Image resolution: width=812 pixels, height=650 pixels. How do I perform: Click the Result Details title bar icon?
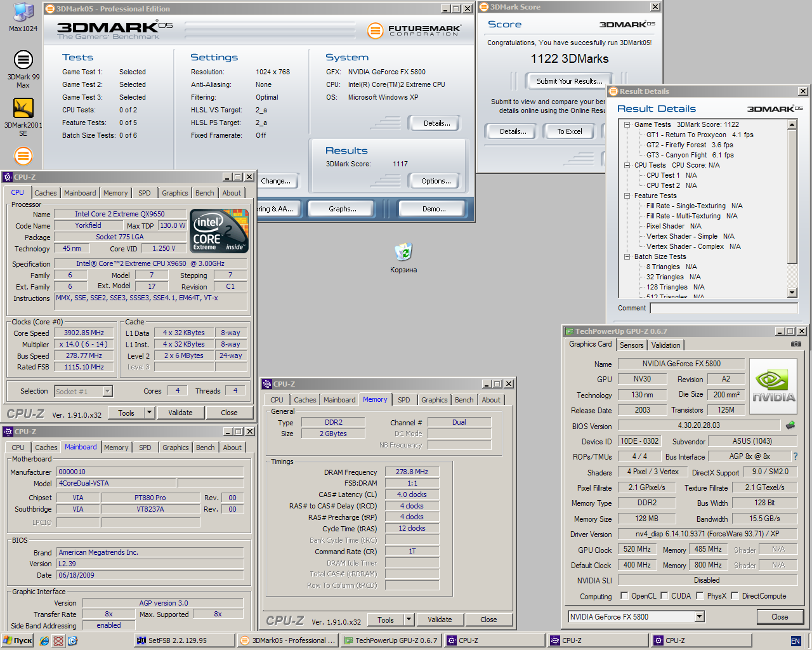(x=613, y=91)
